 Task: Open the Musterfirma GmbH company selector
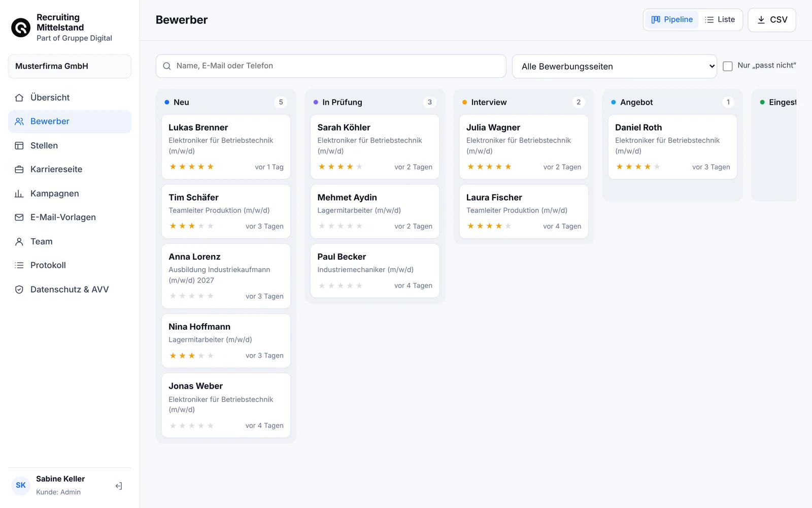[x=70, y=66]
